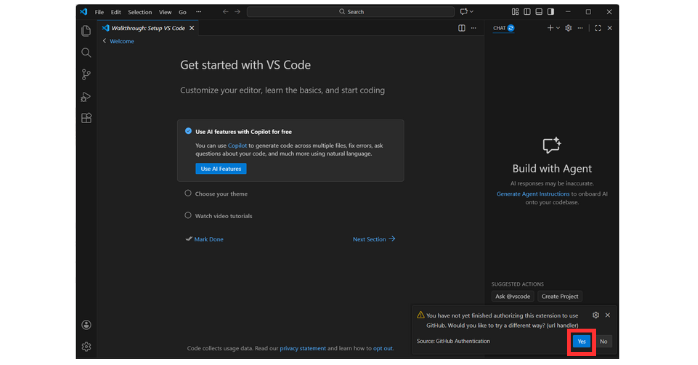
Task: Open the Extensions view
Action: 86,118
